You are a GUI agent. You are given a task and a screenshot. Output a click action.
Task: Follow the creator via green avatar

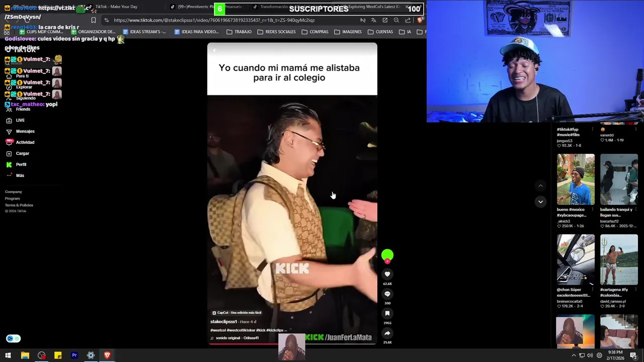[387, 256]
